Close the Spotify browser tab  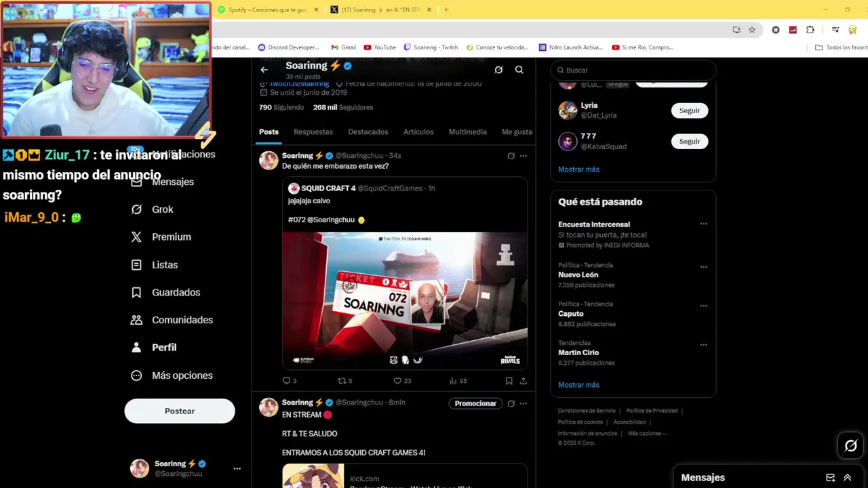coord(316,9)
